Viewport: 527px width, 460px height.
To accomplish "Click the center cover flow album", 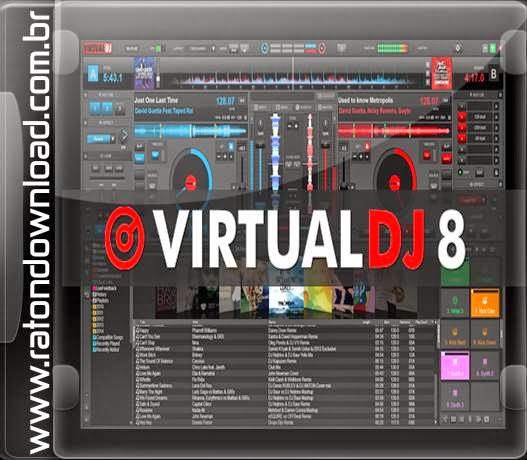I will coord(286,301).
